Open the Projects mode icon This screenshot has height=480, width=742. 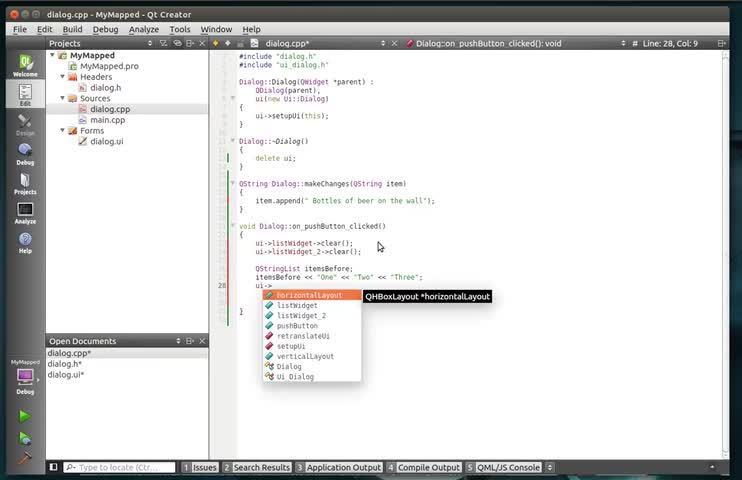coord(24,183)
